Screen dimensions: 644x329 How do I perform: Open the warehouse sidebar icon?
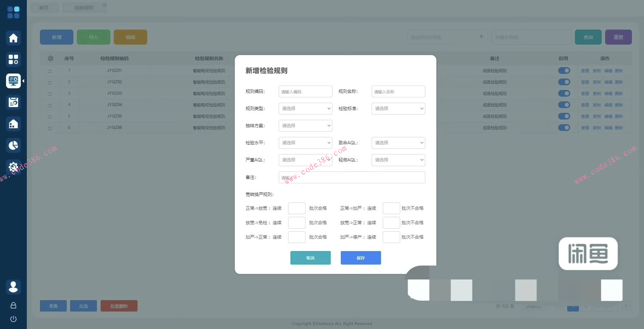click(x=13, y=124)
